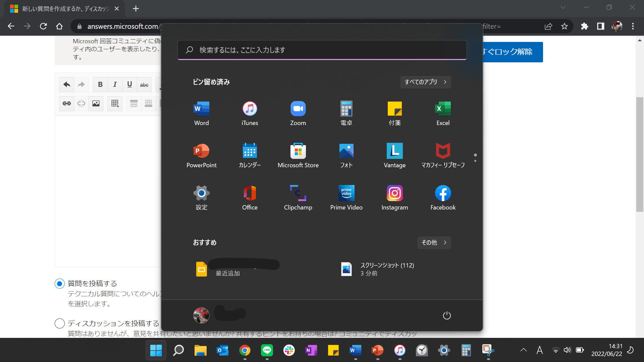
Task: Open iTunes from pinned apps
Action: (250, 113)
